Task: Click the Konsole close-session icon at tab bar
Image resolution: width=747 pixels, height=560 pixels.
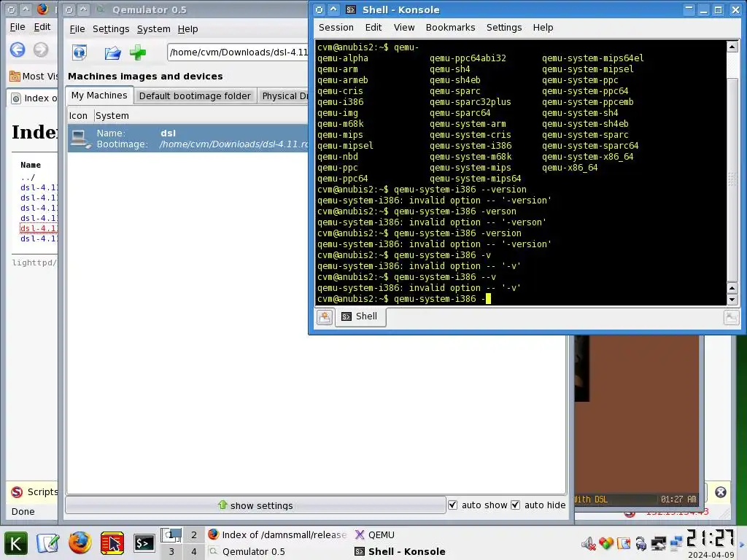Action: coord(731,317)
